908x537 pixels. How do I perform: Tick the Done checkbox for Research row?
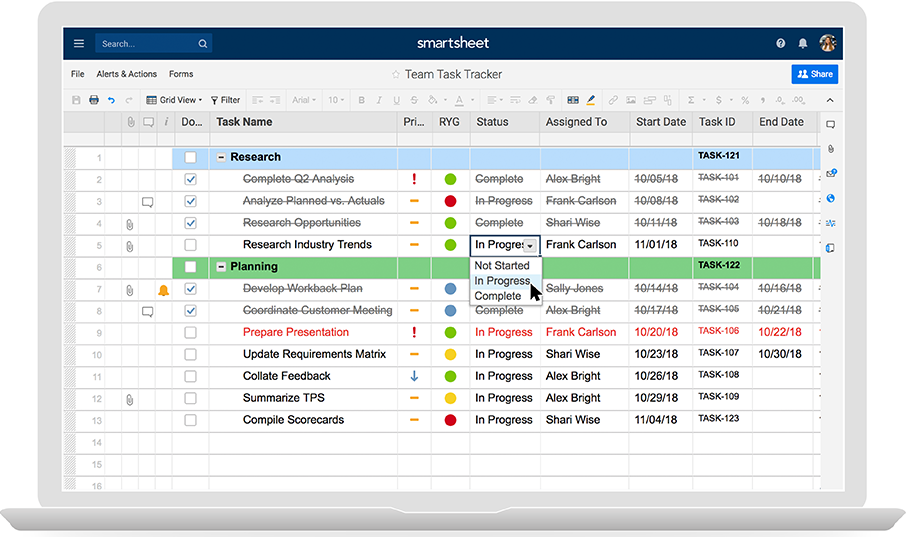(x=190, y=158)
